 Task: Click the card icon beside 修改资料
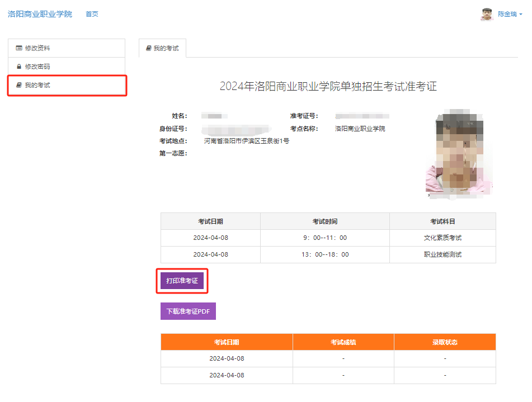pos(19,48)
